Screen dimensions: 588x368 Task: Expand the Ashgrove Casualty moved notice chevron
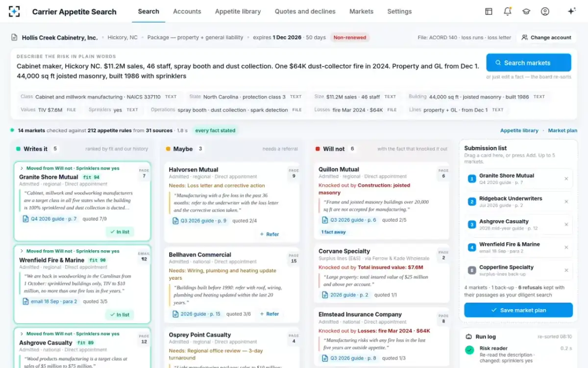pos(22,334)
